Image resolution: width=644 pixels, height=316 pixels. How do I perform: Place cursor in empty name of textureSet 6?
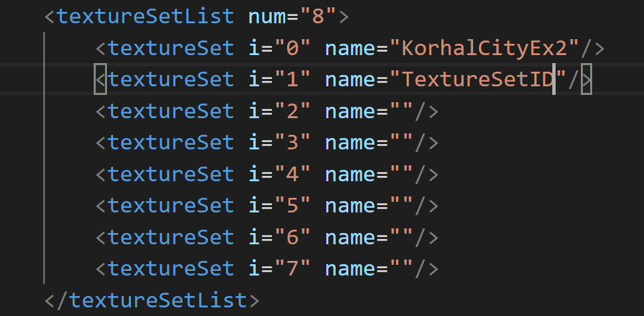pyautogui.click(x=402, y=237)
